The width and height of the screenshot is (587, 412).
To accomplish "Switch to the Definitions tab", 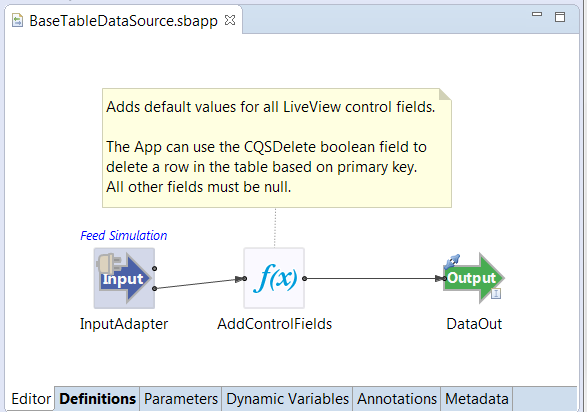I will [97, 399].
